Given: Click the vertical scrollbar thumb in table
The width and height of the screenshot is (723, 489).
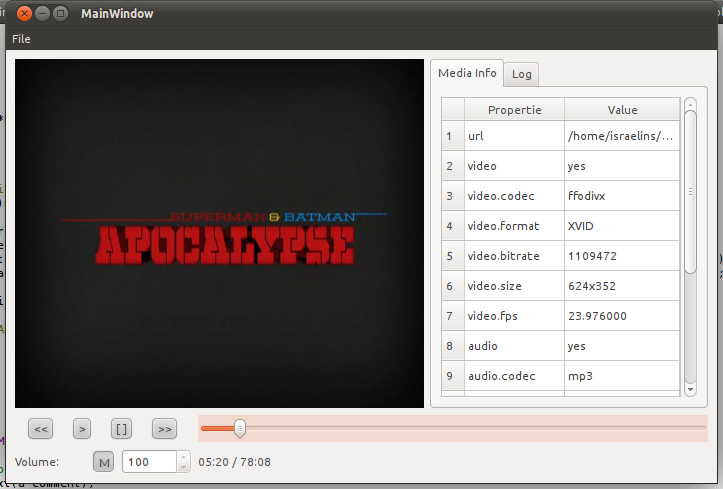Looking at the screenshot, I should pos(690,192).
